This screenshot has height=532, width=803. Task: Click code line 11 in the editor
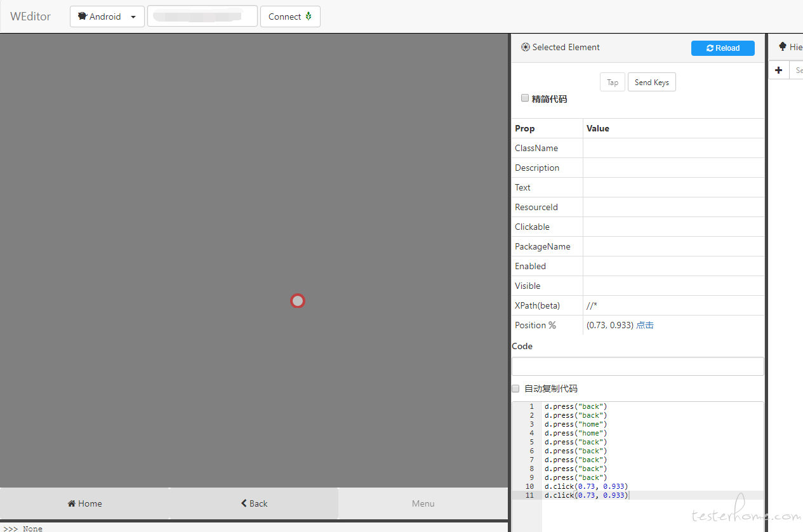coord(587,495)
